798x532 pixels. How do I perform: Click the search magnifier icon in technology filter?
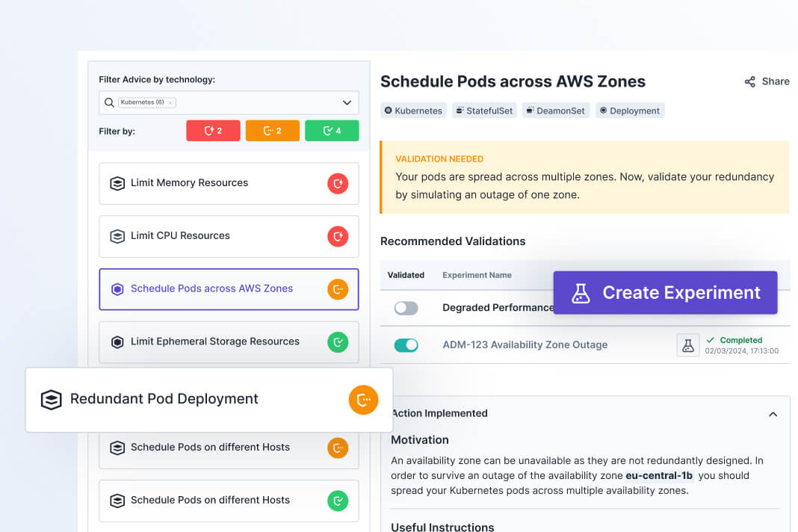(110, 102)
